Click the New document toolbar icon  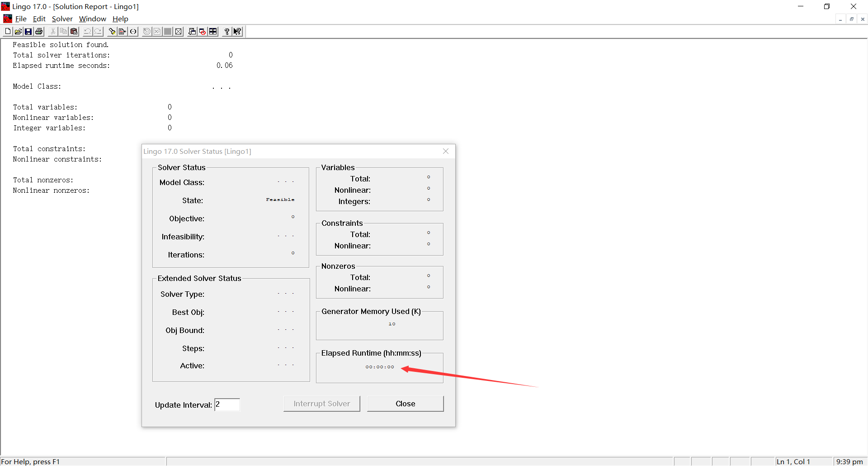click(x=8, y=31)
